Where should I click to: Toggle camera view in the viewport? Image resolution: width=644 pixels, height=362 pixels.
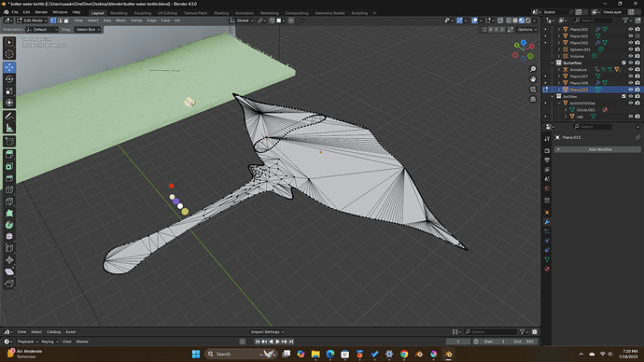pyautogui.click(x=533, y=89)
